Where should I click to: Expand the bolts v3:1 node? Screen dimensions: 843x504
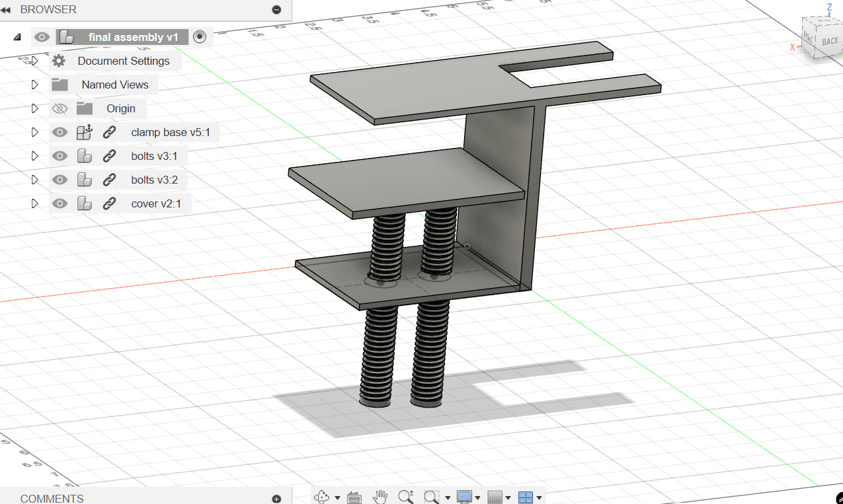[34, 157]
